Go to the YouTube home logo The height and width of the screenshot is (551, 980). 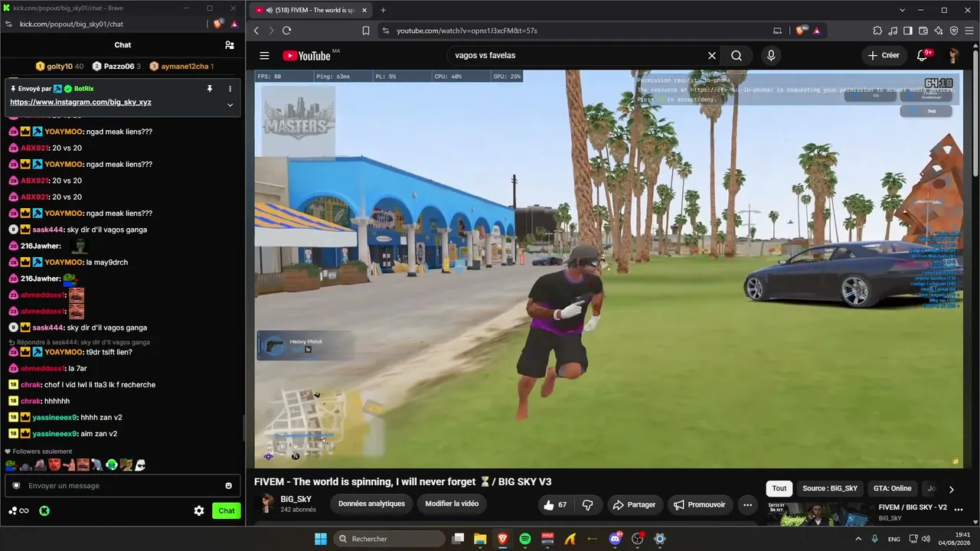pos(306,56)
